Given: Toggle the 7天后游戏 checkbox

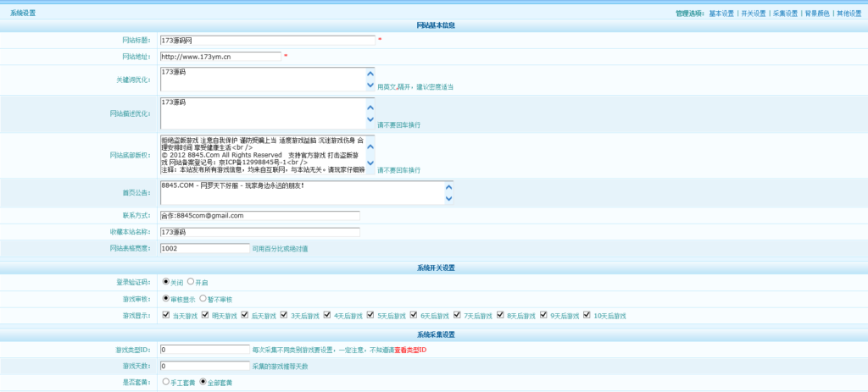Looking at the screenshot, I should point(458,315).
